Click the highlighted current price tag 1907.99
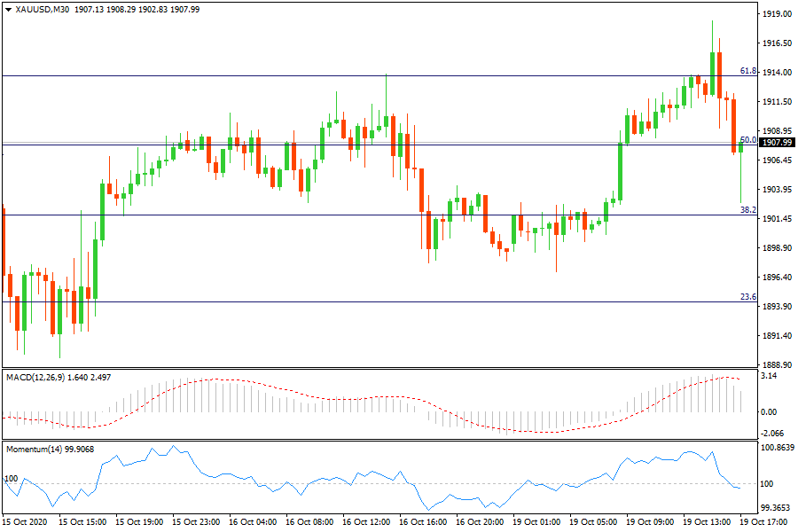 (777, 143)
